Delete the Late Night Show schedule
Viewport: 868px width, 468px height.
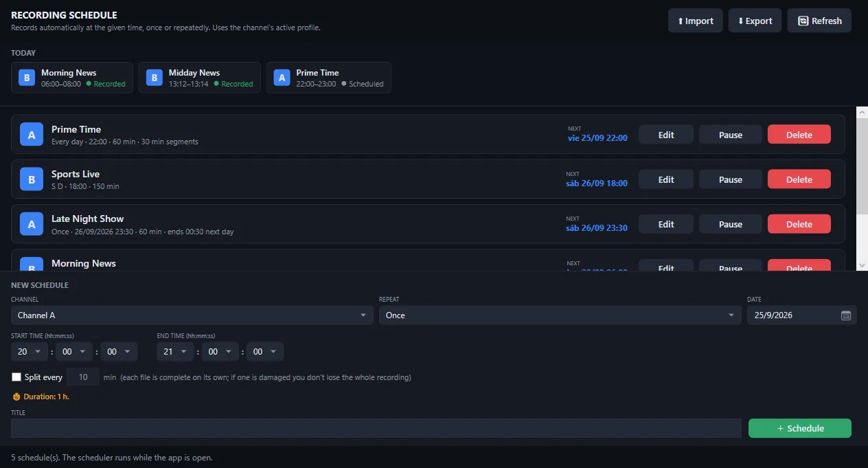pyautogui.click(x=799, y=224)
